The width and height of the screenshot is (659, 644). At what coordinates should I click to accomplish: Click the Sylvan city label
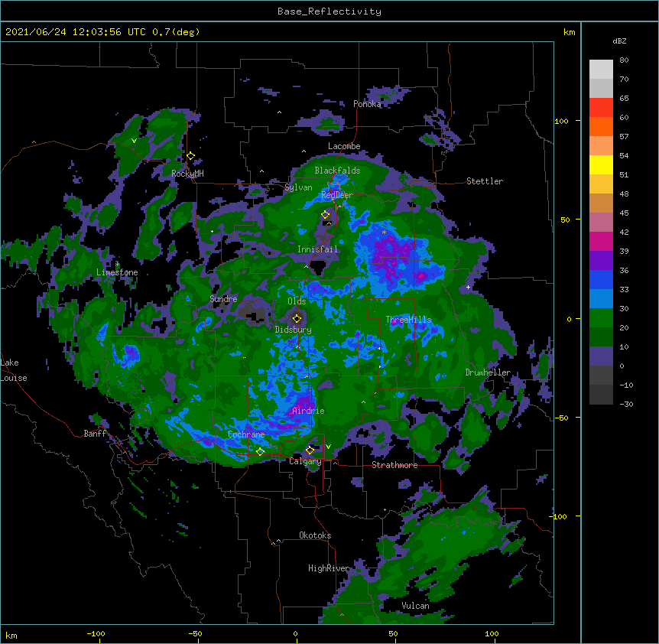(298, 187)
